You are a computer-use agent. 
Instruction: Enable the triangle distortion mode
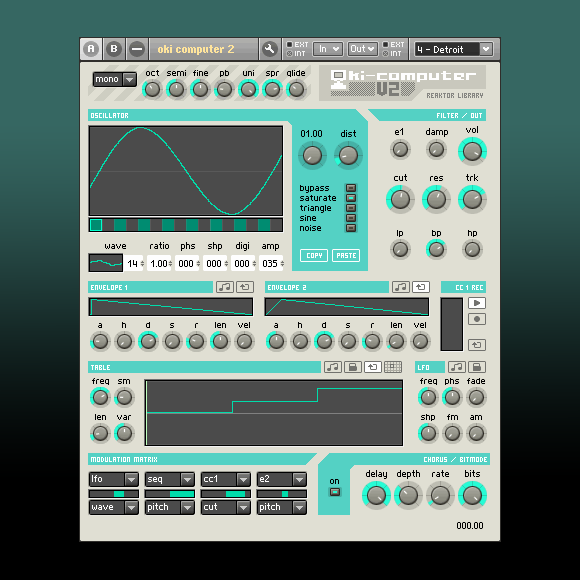tap(351, 208)
